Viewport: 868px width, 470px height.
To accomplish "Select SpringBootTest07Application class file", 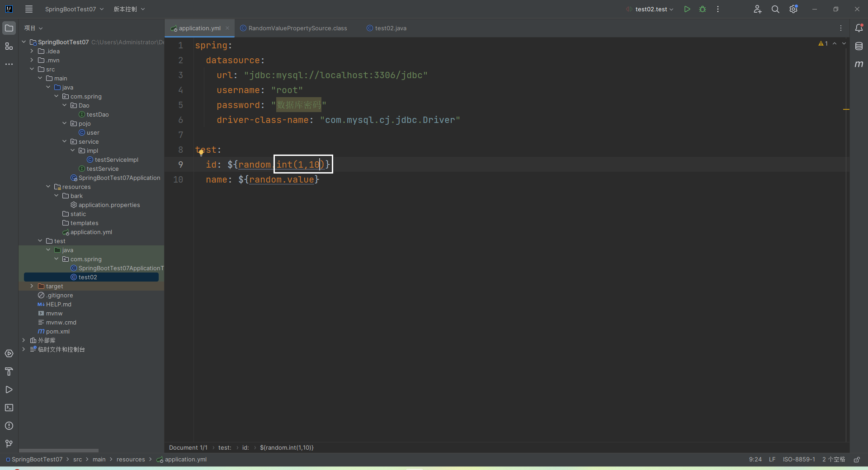I will click(x=119, y=178).
